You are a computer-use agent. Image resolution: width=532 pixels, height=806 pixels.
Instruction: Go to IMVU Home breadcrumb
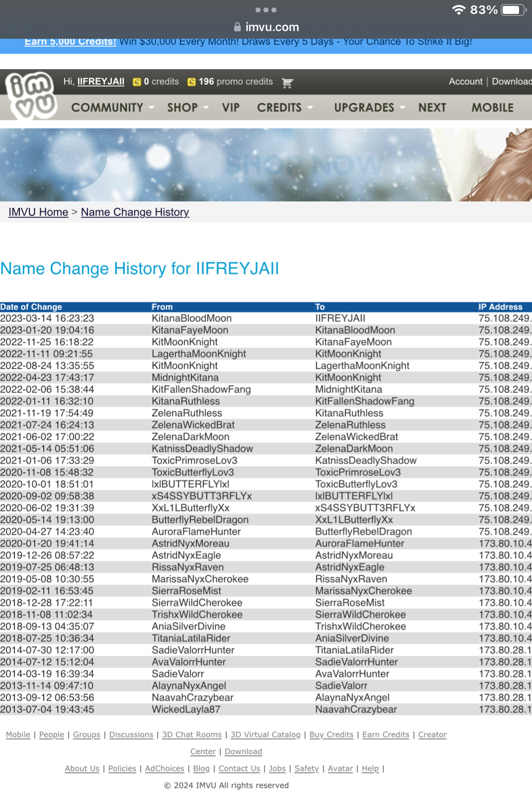click(x=38, y=212)
